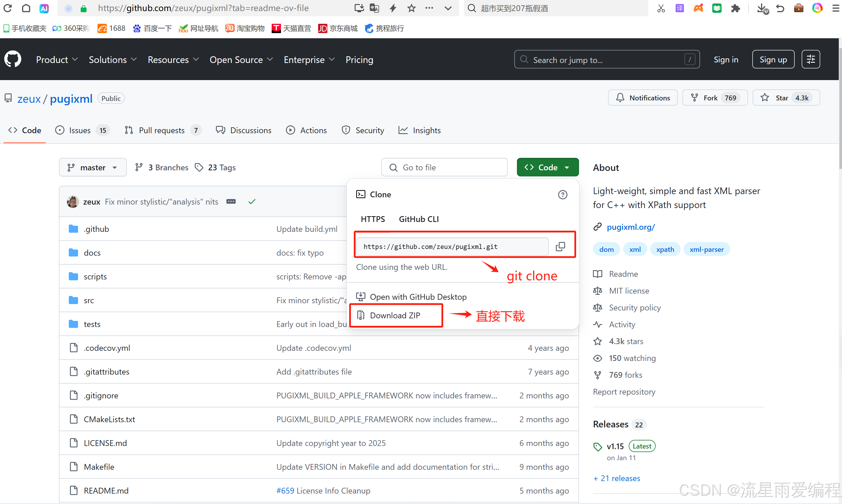Expand the commit message ellipsis
842x504 pixels.
click(x=231, y=202)
